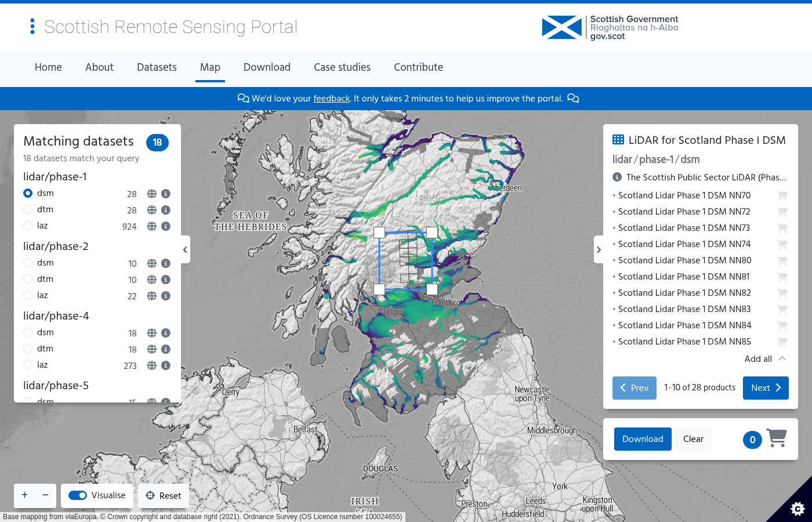Open the shopping cart showing zero items
The width and height of the screenshot is (812, 522).
776,438
